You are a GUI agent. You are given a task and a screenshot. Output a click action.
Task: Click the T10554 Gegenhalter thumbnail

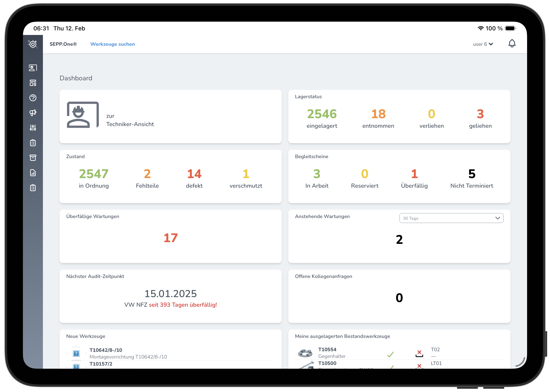click(305, 353)
